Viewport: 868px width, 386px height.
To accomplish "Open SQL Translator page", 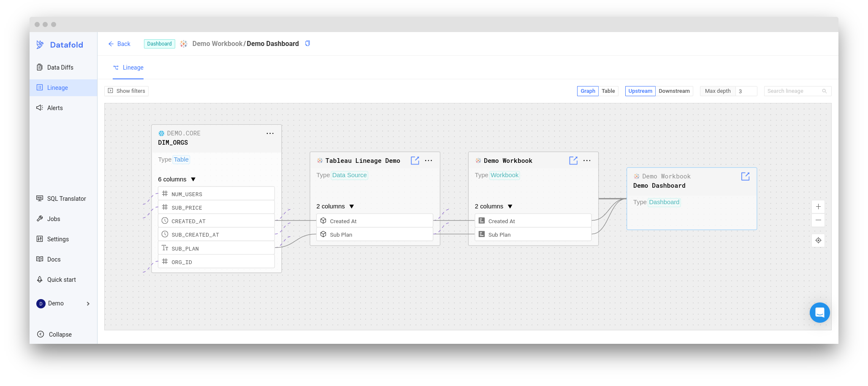I will (63, 199).
